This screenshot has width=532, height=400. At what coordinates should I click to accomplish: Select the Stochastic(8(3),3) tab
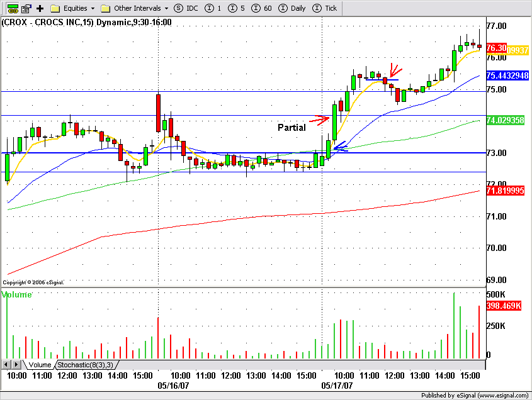pos(86,365)
